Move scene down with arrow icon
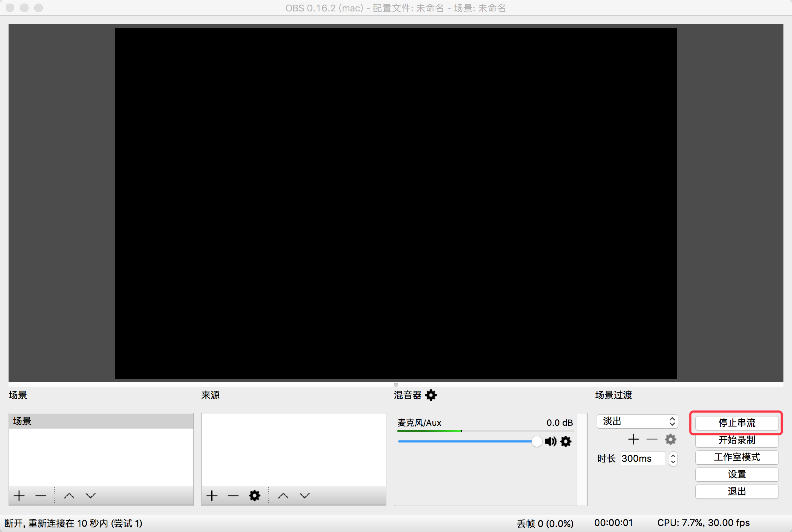 coord(91,495)
